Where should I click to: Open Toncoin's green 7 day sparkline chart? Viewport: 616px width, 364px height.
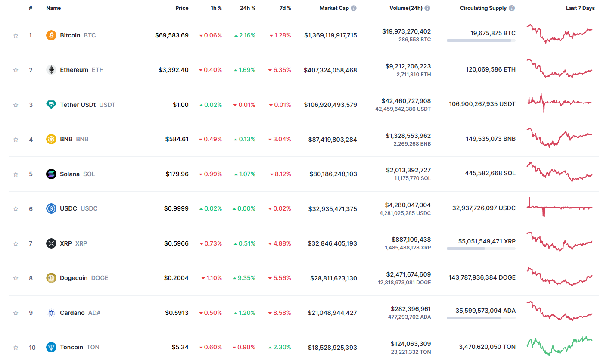[x=560, y=346]
